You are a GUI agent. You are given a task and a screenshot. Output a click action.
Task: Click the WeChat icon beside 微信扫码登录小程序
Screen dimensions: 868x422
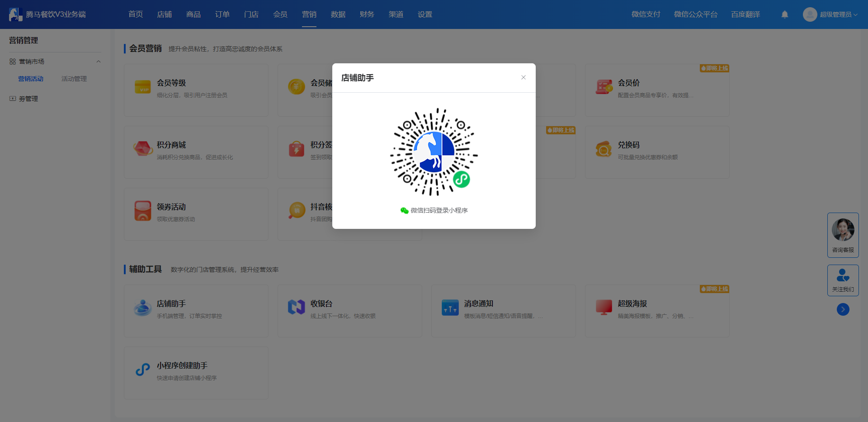(404, 210)
